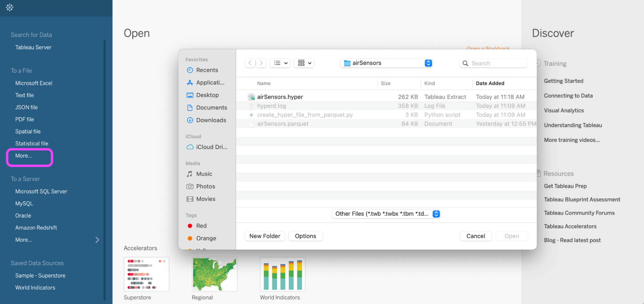
Task: Open the list view options dropdown
Action: (x=280, y=63)
